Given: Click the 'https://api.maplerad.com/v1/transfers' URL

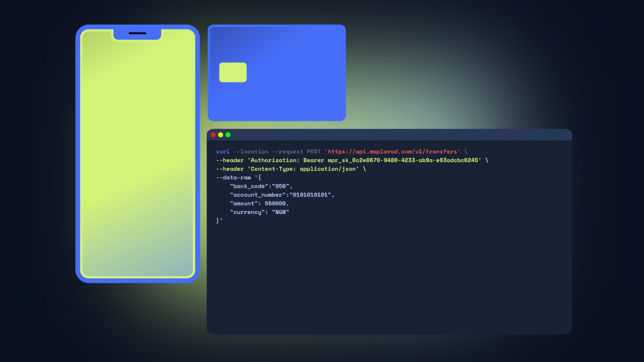Looking at the screenshot, I should 392,151.
